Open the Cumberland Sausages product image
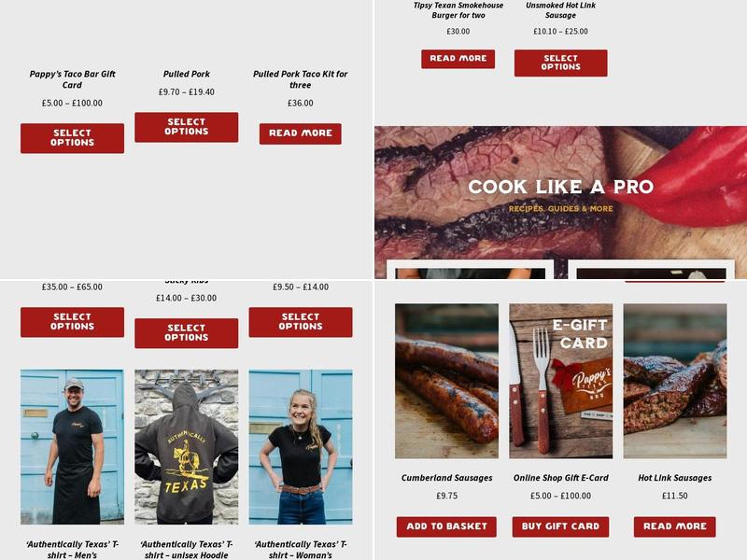747x560 pixels. pos(446,381)
